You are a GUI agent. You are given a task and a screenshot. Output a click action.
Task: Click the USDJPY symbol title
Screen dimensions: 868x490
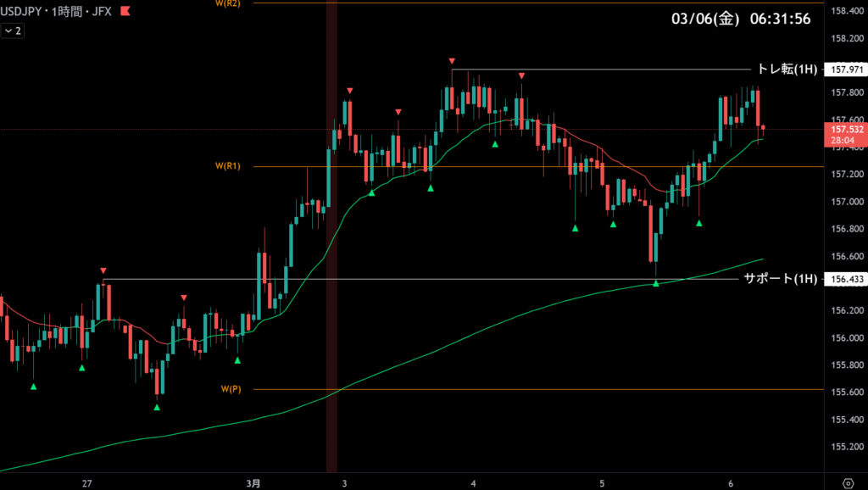[x=27, y=12]
